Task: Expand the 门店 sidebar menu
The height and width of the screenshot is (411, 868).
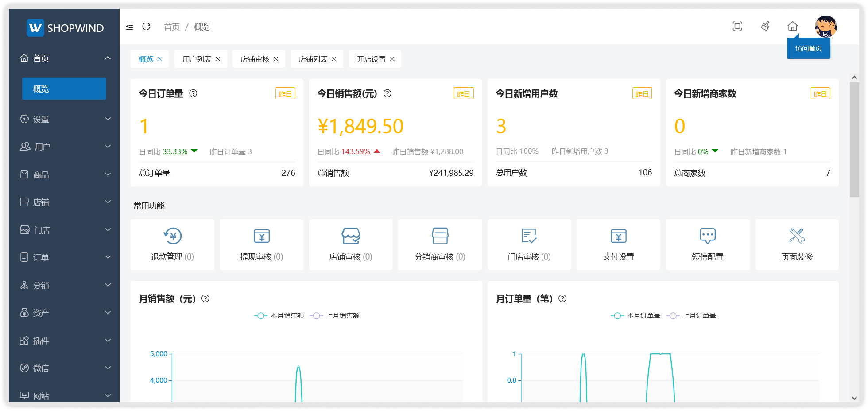Action: 64,230
